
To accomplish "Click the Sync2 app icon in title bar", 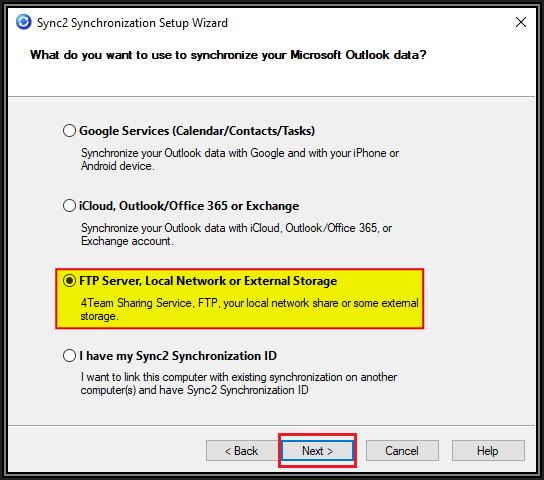I will pyautogui.click(x=24, y=23).
